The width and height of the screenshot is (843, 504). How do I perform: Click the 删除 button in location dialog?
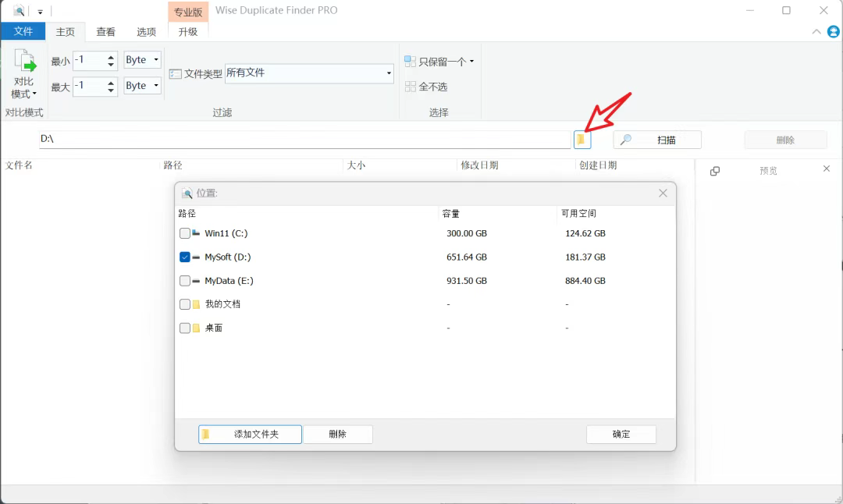coord(338,434)
